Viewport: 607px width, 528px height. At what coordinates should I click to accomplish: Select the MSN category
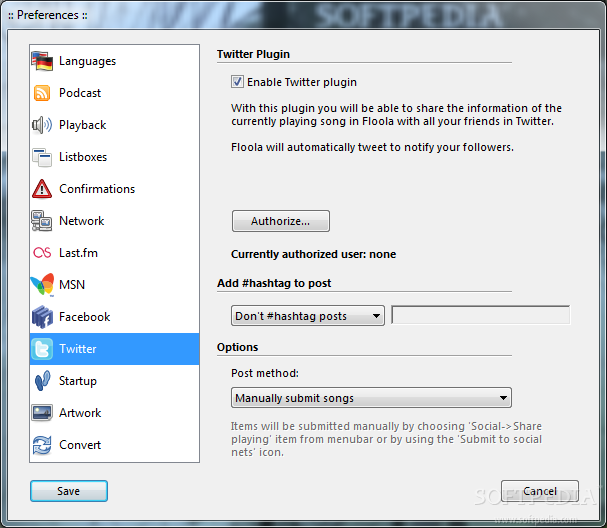(x=115, y=285)
